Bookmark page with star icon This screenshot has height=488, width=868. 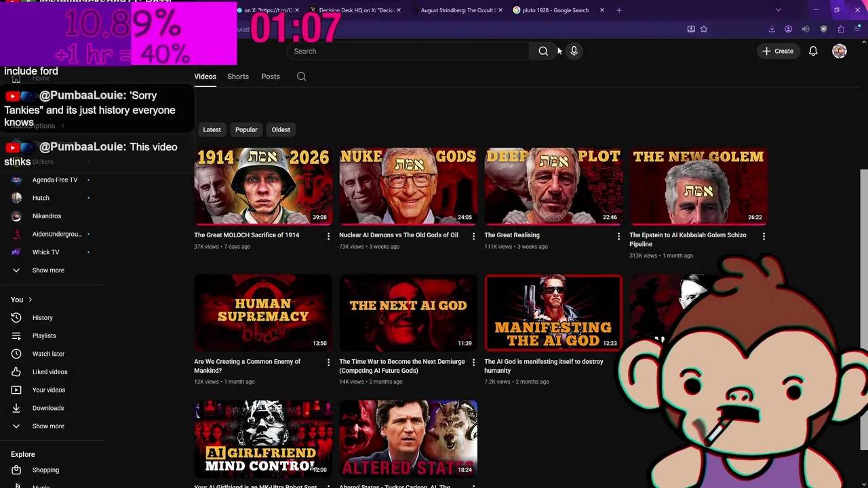[x=704, y=29]
